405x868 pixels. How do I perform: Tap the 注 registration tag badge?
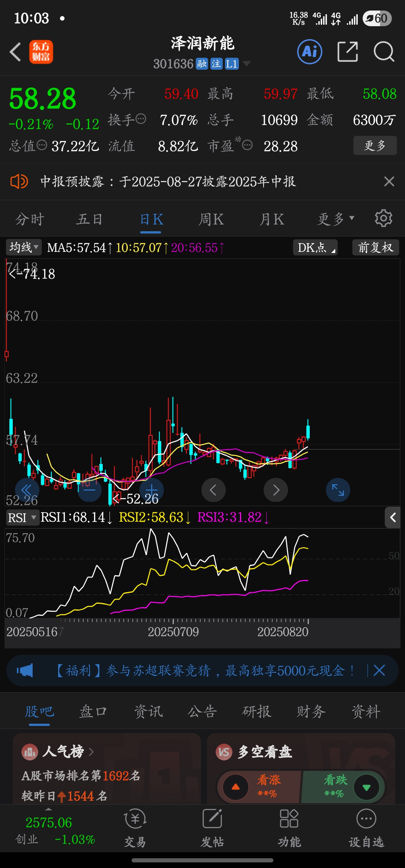tap(216, 64)
